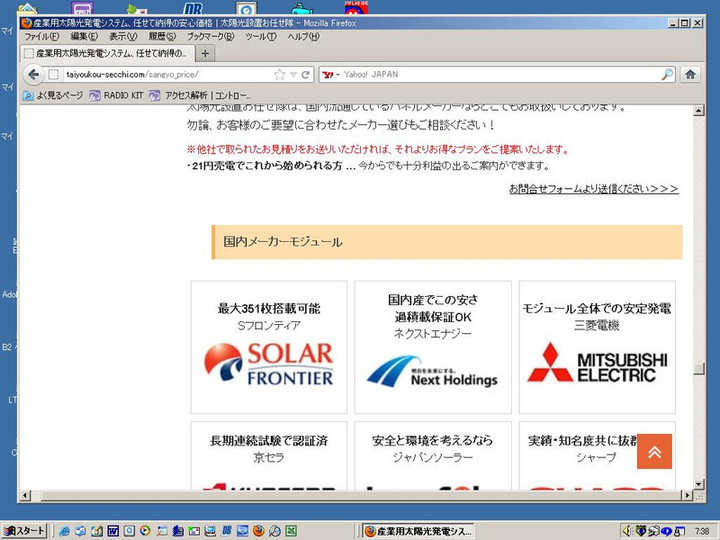Click the お問合せフォームより送信ください link
This screenshot has height=540, width=720.
point(593,188)
